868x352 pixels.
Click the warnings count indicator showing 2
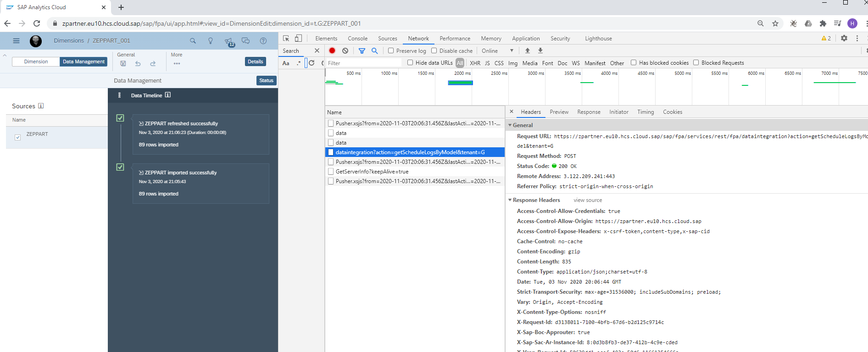[826, 39]
